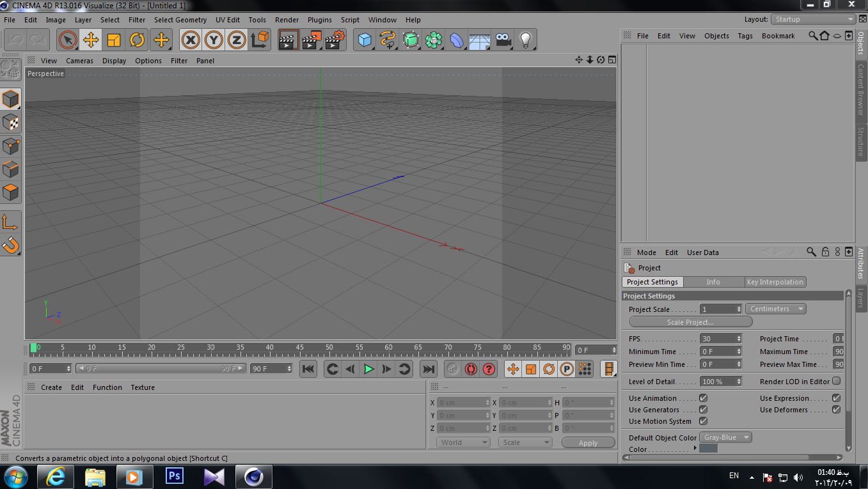Toggle Use Deformers checkbox
Screen dimensions: 868x489
click(836, 410)
